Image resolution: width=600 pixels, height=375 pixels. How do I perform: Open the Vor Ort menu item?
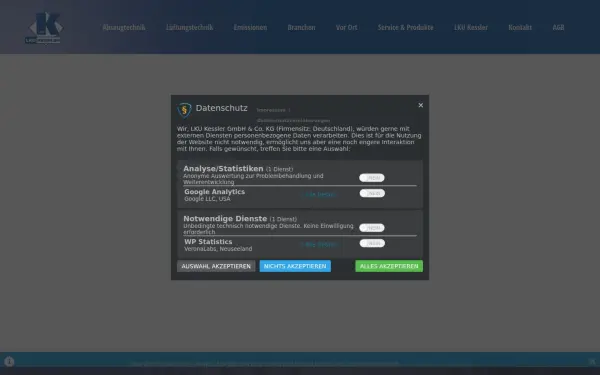[x=347, y=27]
